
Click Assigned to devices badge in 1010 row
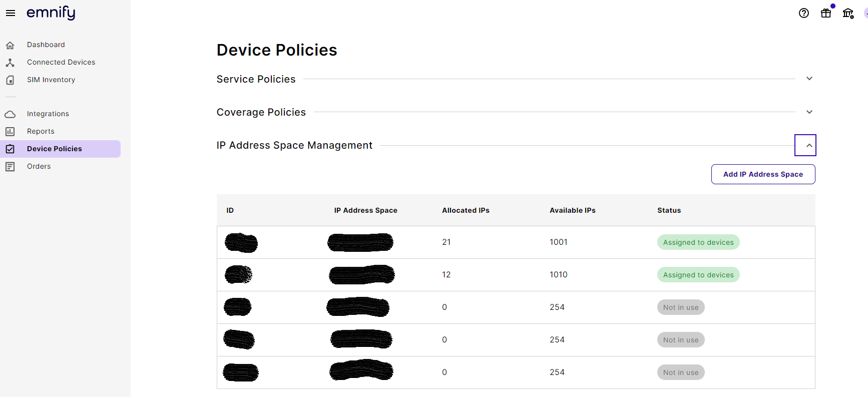click(x=698, y=275)
